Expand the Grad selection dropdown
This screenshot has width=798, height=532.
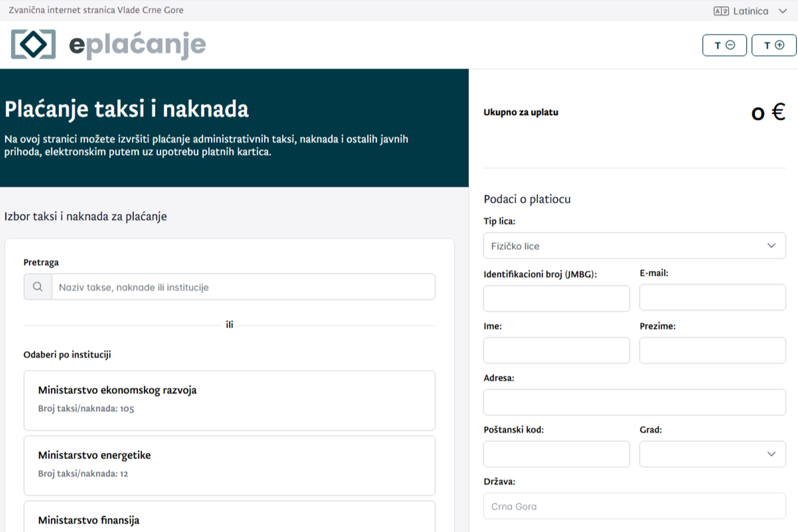(x=712, y=454)
